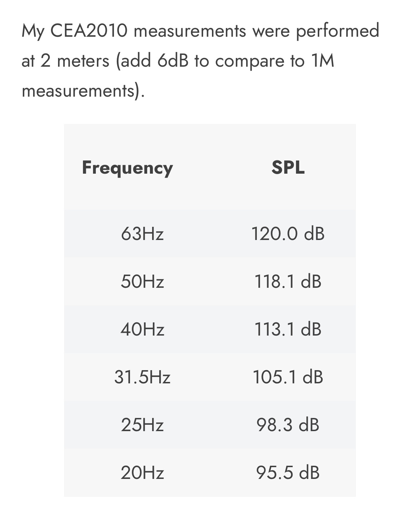Click the 118.1 dB value
This screenshot has height=521, width=420.
(x=288, y=281)
